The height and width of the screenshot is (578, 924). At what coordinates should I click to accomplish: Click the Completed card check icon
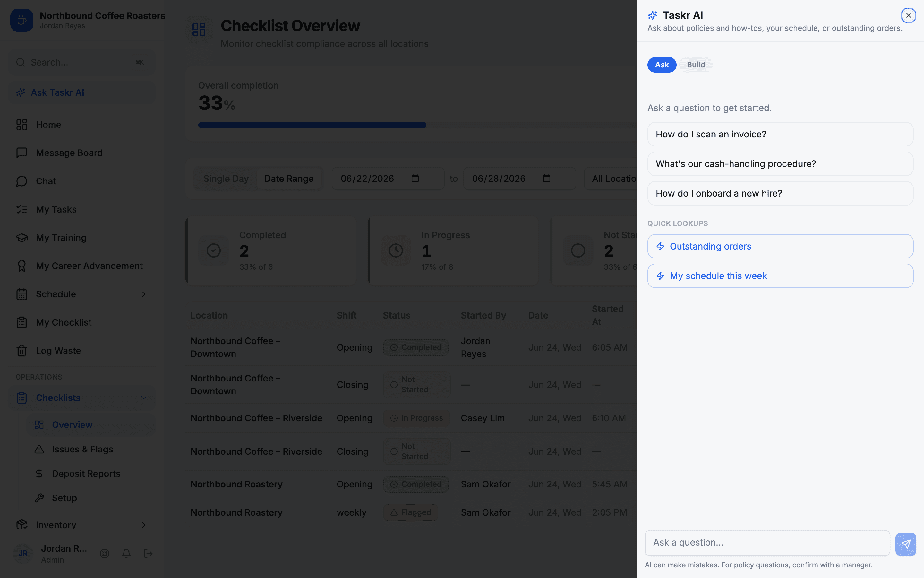coord(213,251)
